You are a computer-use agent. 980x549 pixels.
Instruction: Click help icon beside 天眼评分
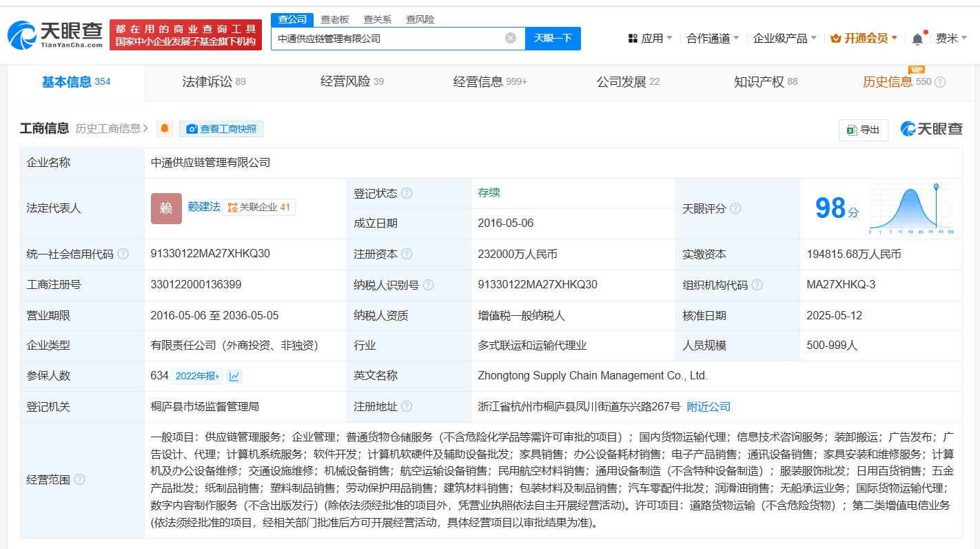[x=735, y=208]
